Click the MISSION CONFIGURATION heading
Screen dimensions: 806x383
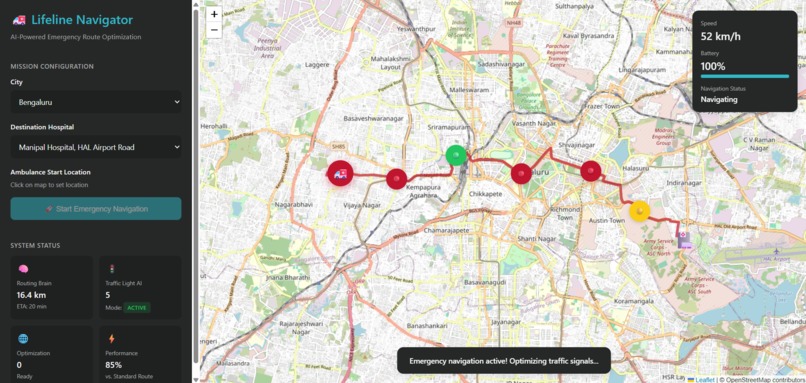click(52, 66)
